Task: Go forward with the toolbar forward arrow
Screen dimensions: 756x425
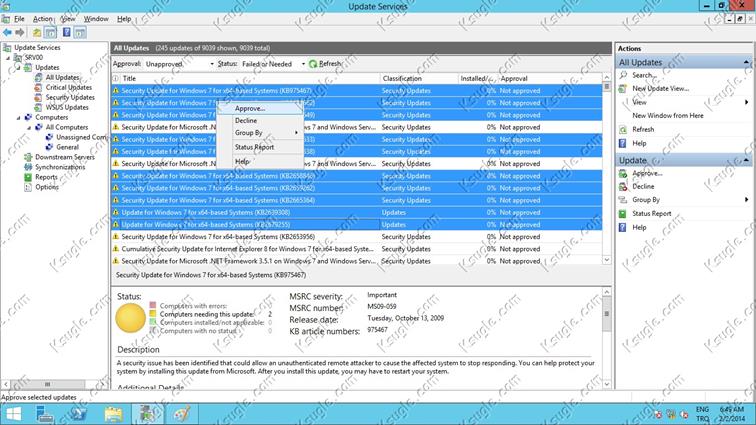Action: [x=20, y=32]
